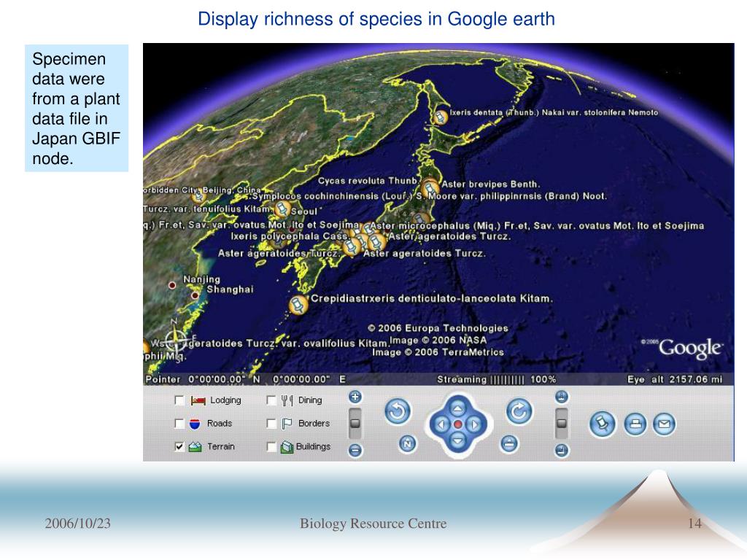
Task: Enable the Dining layer checkbox
Action: click(271, 400)
